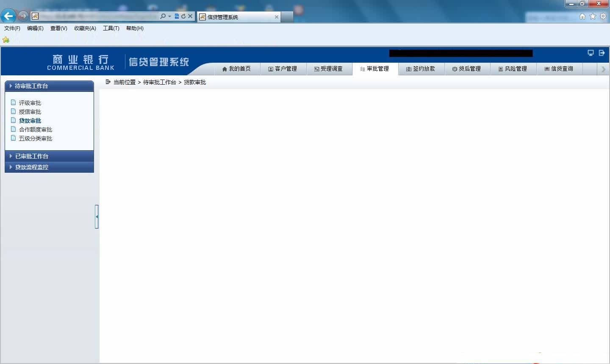Open the 帮助(H) menu
Screen dimensions: 610x364
click(x=135, y=28)
